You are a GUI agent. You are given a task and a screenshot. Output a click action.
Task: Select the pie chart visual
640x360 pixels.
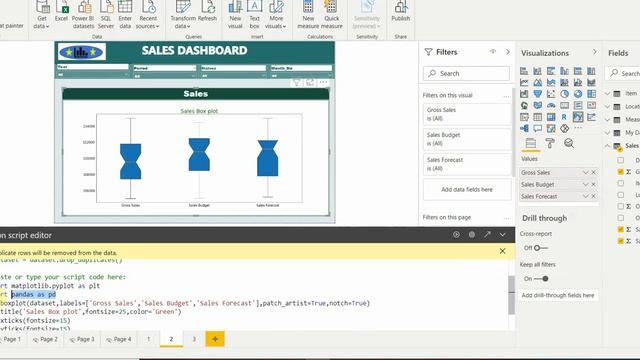click(564, 94)
